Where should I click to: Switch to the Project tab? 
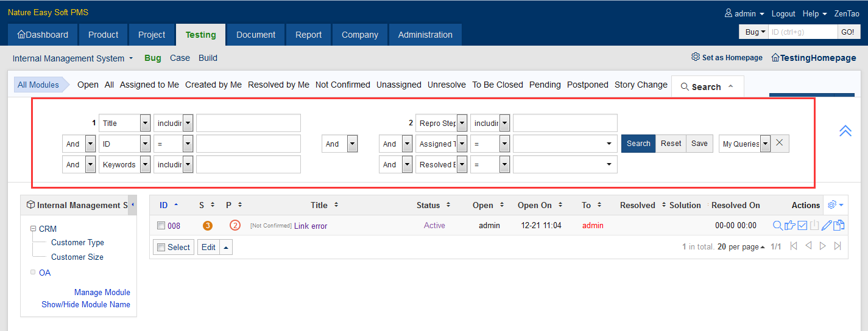click(x=152, y=35)
